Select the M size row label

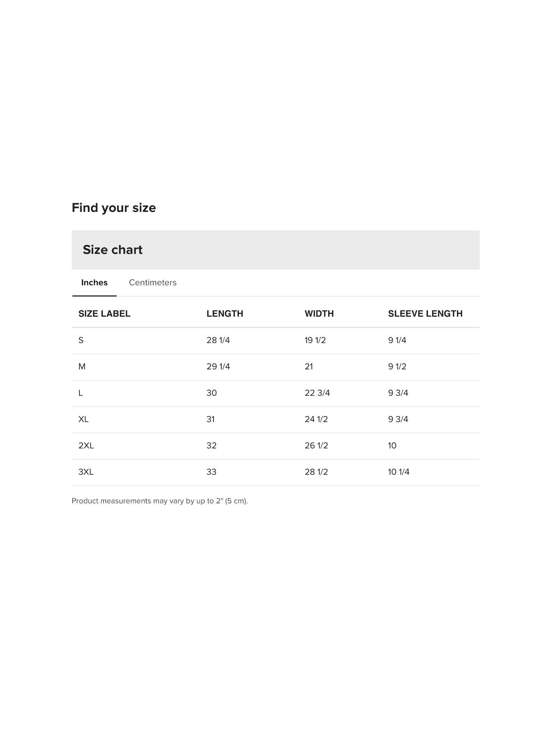click(x=82, y=367)
